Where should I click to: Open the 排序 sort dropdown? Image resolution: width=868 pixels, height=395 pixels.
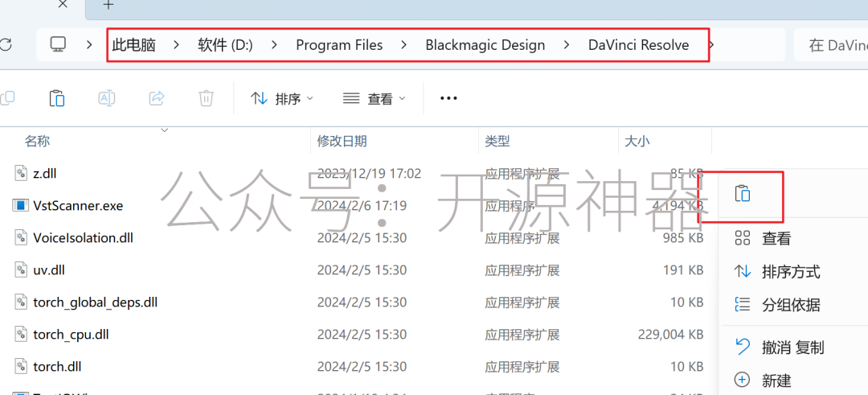tap(282, 99)
